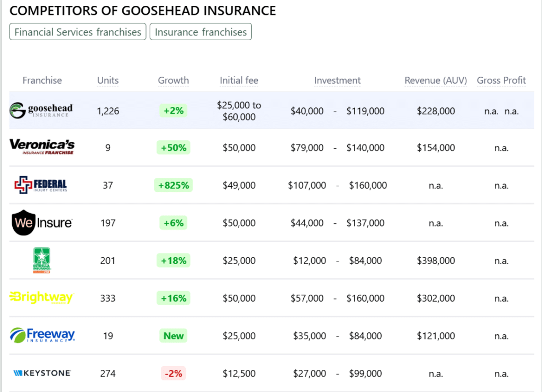Click the red -2% growth badge
The height and width of the screenshot is (392, 542).
pos(173,373)
